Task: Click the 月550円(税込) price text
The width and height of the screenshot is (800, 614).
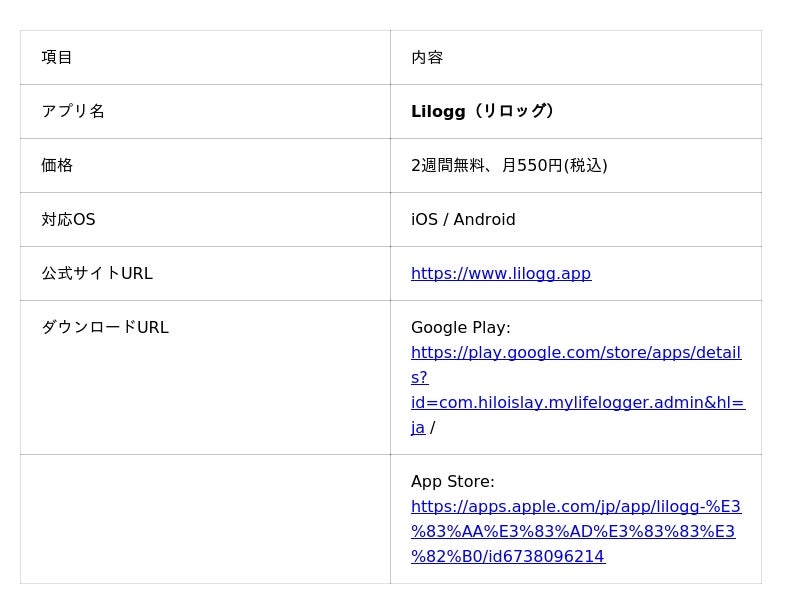Action: (x=555, y=166)
